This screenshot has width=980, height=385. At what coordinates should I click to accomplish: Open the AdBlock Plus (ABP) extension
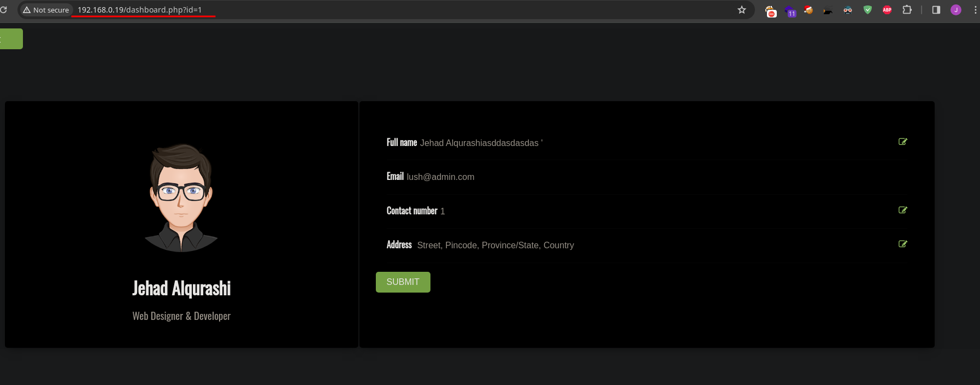[x=887, y=10]
